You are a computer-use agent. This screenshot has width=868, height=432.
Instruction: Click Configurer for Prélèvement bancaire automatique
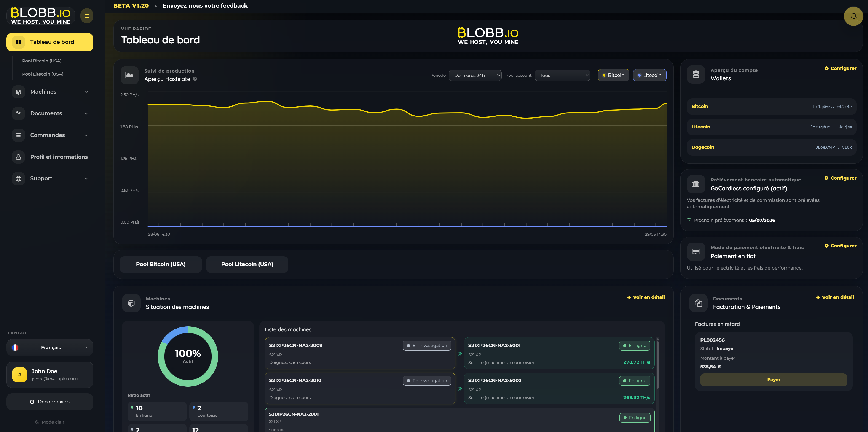pos(840,178)
